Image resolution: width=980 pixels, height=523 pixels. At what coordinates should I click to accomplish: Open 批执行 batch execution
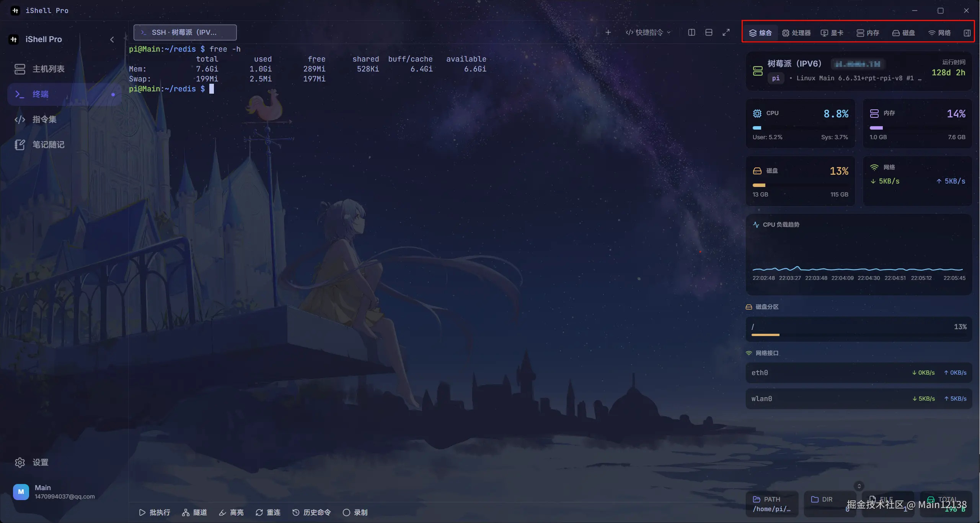[x=155, y=512]
